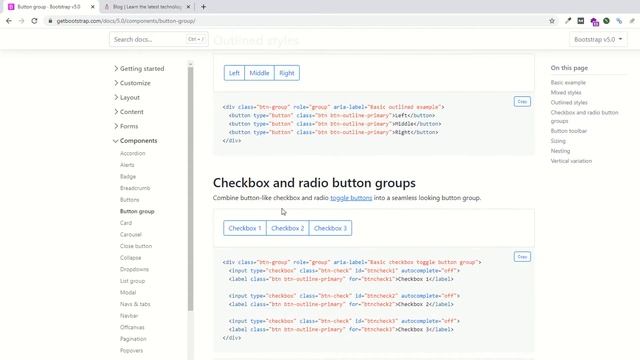Image resolution: width=640 pixels, height=360 pixels.
Task: Open Carousel in the sidebar
Action: [x=131, y=235]
